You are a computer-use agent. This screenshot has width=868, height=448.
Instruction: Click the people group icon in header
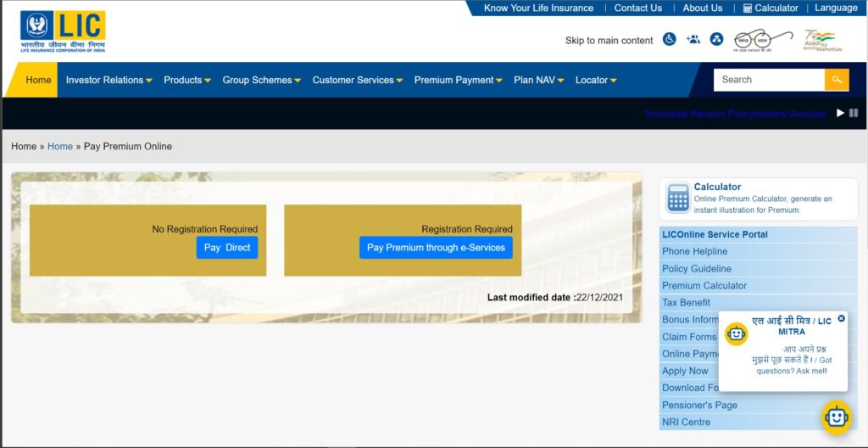(693, 39)
